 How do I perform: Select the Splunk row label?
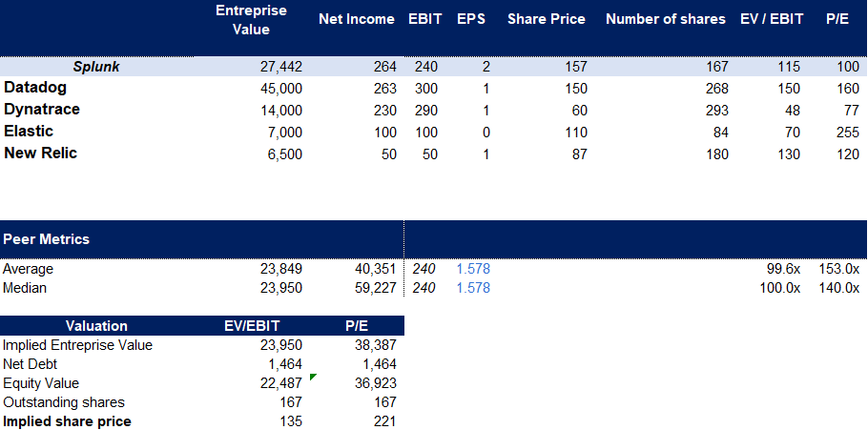pos(96,67)
